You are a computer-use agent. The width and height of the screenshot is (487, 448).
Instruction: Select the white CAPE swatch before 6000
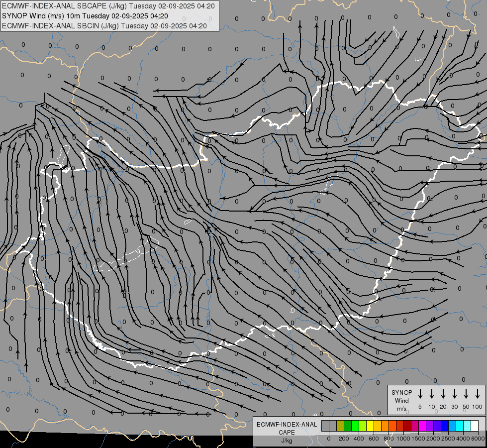pos(475,426)
